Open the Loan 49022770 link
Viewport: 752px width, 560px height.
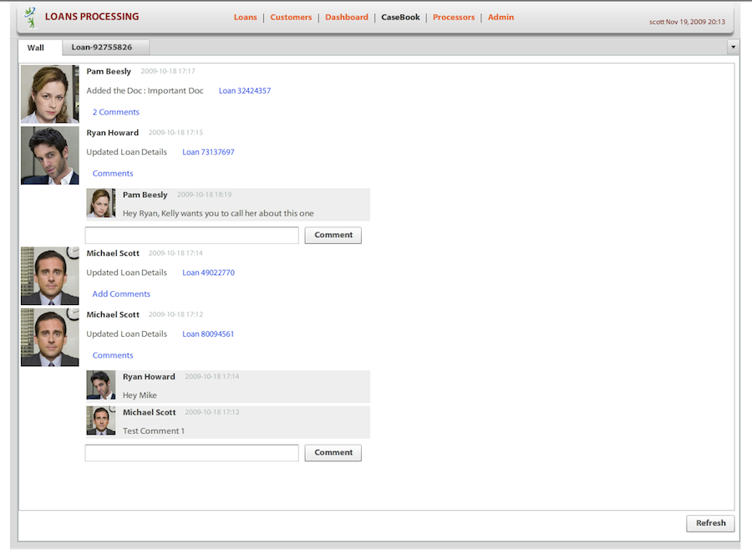(208, 272)
